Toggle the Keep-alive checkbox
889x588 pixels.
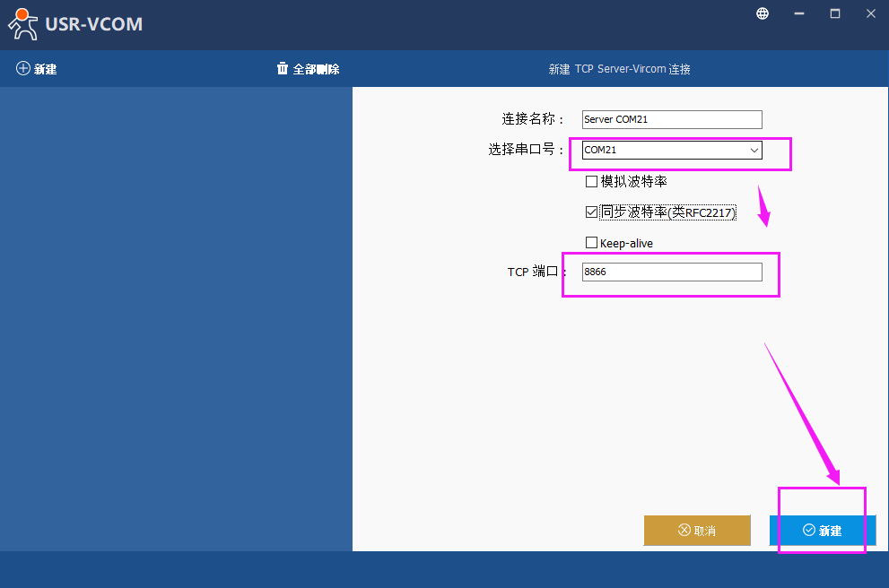point(591,243)
